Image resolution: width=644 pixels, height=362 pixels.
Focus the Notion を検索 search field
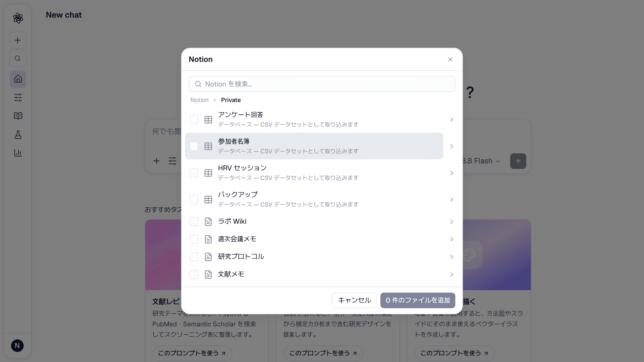(322, 84)
